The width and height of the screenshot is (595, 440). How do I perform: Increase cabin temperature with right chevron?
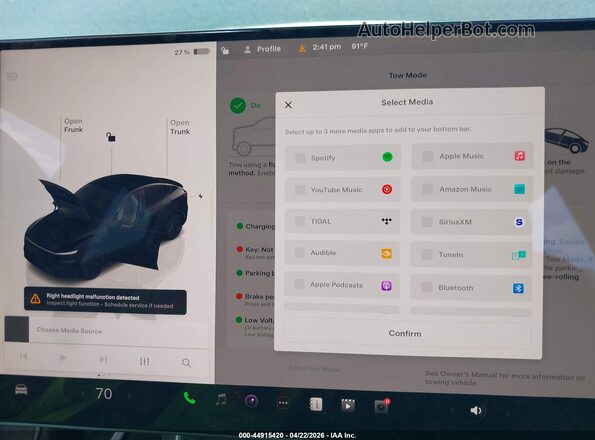point(129,396)
